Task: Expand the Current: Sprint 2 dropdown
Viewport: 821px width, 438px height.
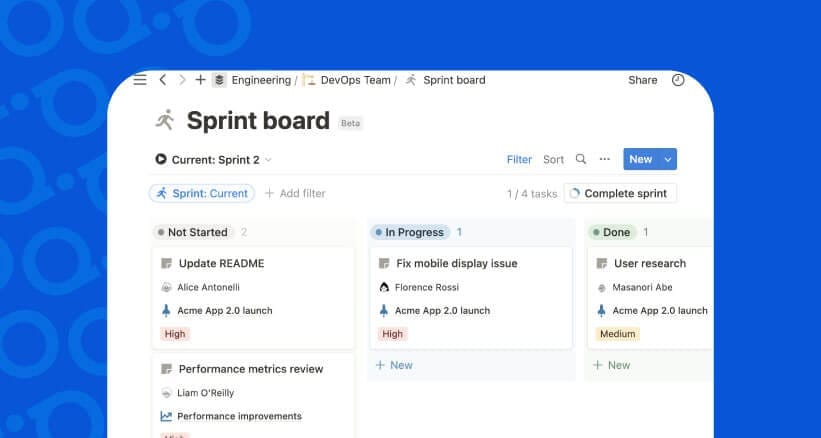Action: pos(213,159)
